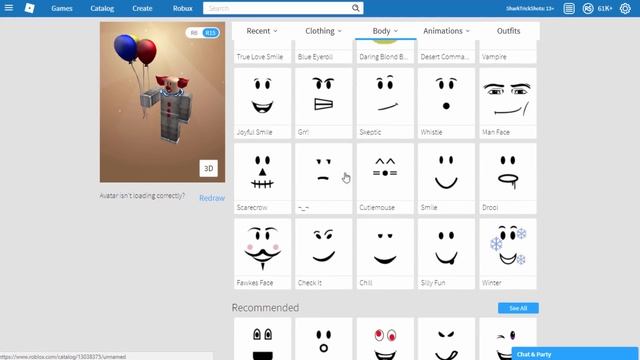Select the Check It face item
Viewport: 640px width, 360px height.
[x=324, y=254]
